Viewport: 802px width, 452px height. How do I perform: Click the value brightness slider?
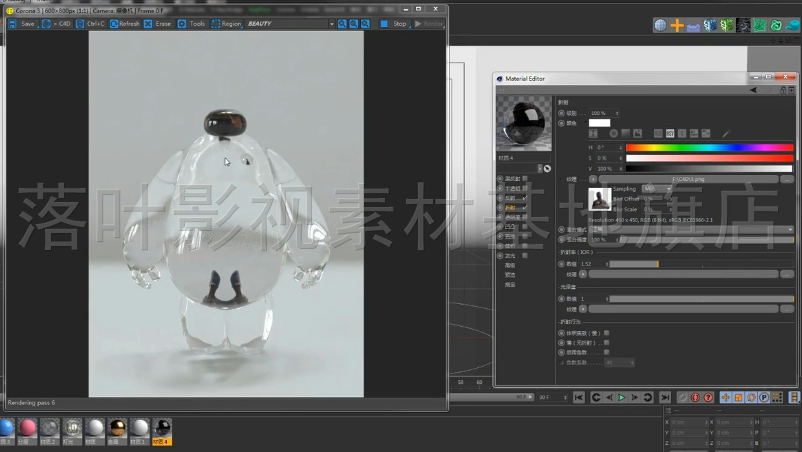(x=709, y=169)
